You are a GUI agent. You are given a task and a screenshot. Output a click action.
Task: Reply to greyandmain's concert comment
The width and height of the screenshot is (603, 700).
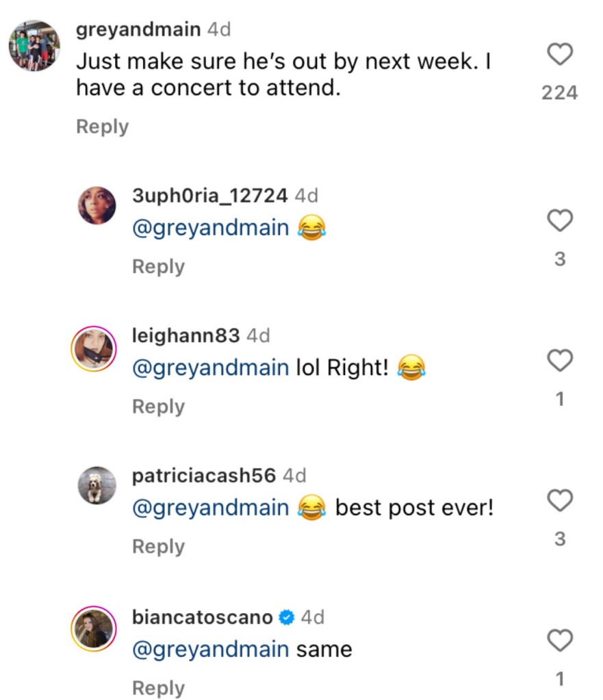pos(102,127)
